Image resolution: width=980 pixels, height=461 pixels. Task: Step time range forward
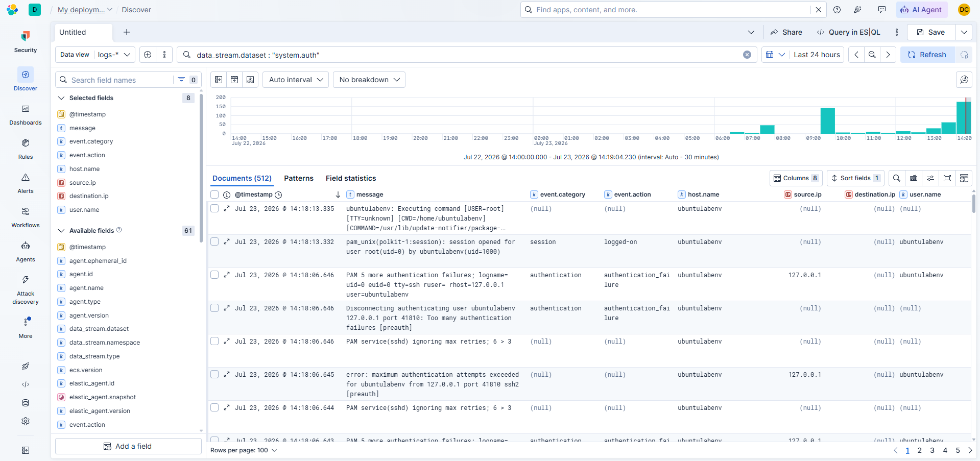888,55
